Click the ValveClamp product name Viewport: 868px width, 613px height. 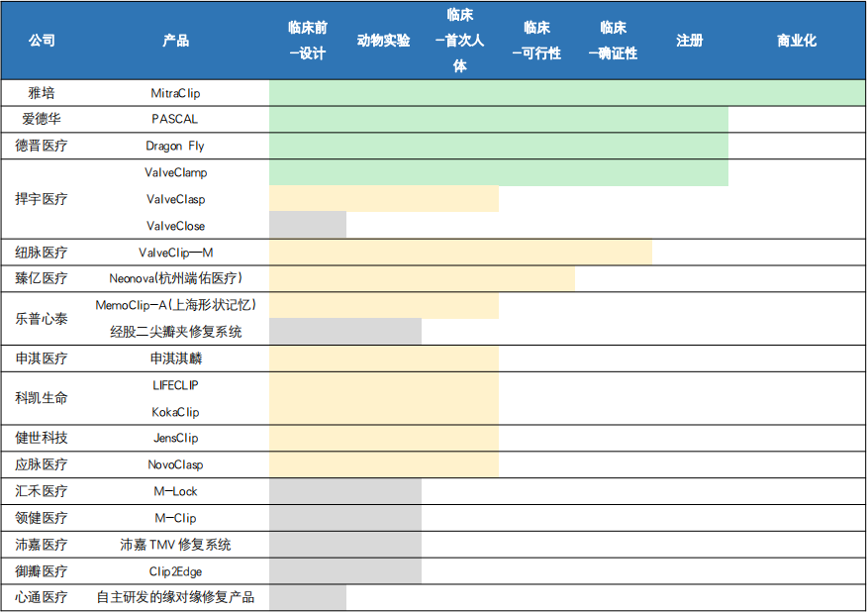[175, 172]
